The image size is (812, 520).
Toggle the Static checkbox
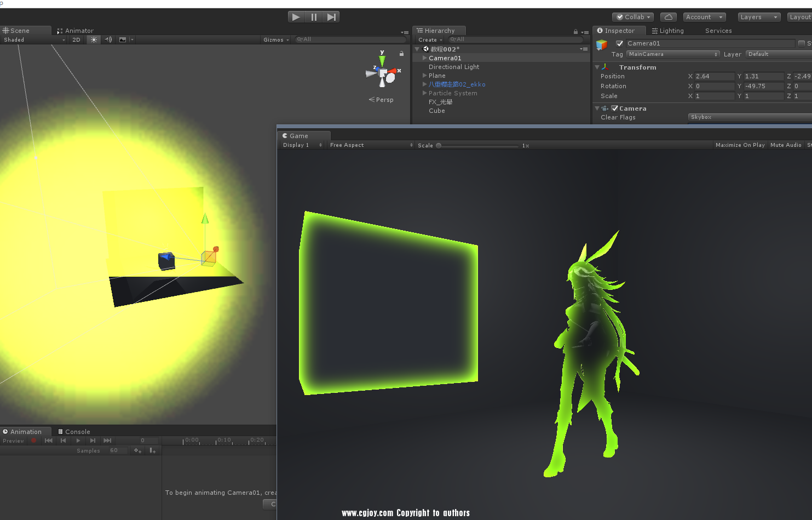(802, 43)
